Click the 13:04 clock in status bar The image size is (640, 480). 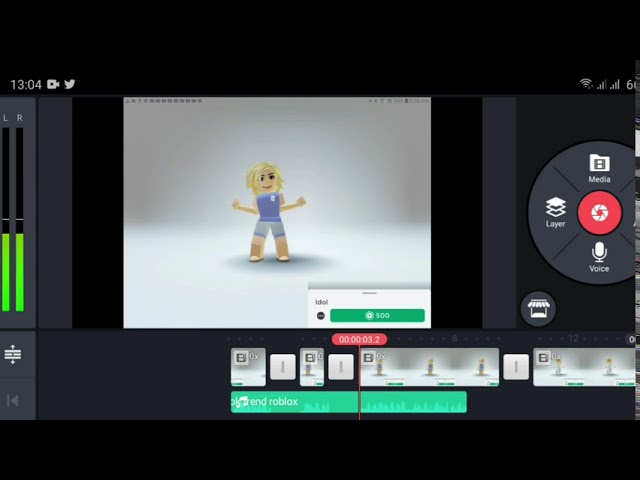pos(26,84)
